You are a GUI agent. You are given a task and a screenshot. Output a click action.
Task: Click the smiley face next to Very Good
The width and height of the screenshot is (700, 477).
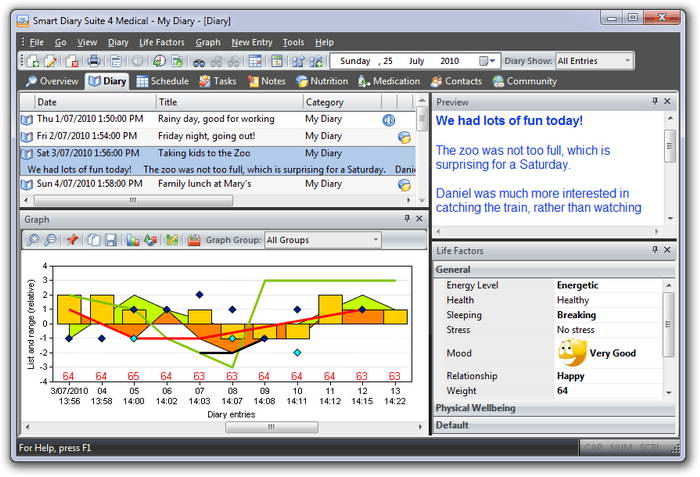[x=572, y=352]
